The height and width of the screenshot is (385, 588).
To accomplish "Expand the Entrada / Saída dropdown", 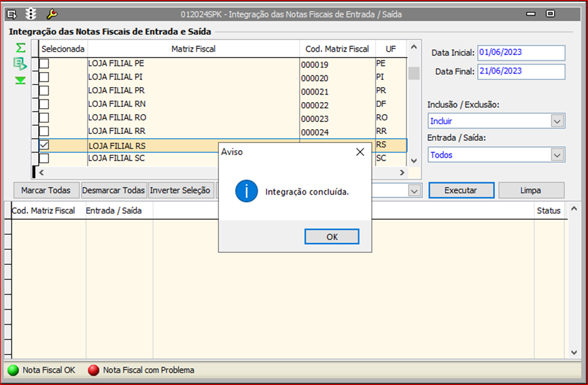I will pos(557,155).
